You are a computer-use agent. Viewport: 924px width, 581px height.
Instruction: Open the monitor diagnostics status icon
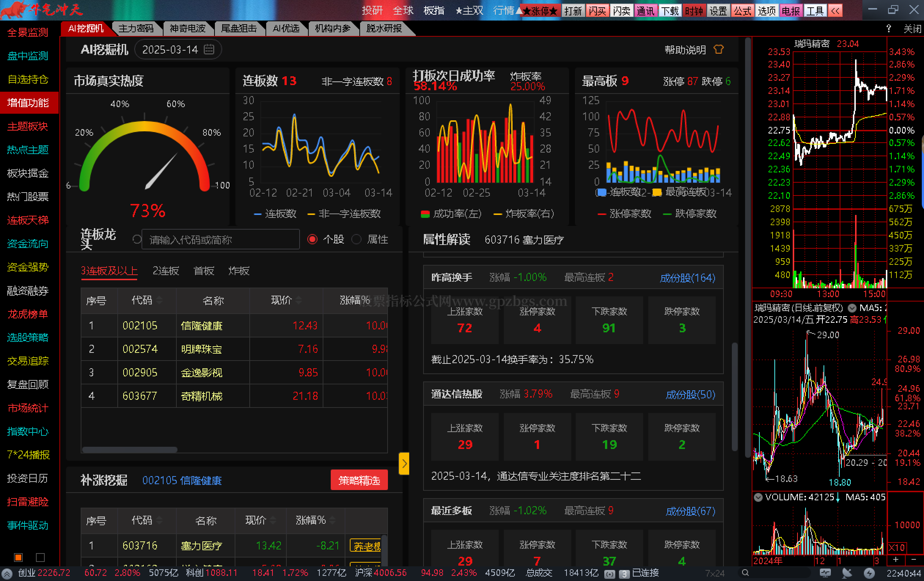[x=825, y=573]
